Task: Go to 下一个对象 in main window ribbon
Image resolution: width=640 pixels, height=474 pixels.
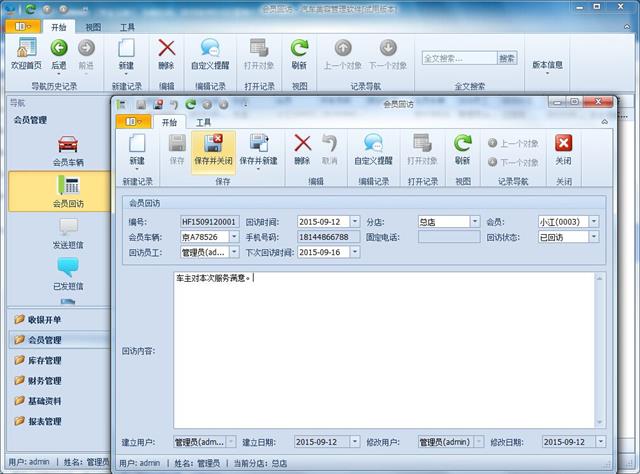Action: tap(388, 53)
